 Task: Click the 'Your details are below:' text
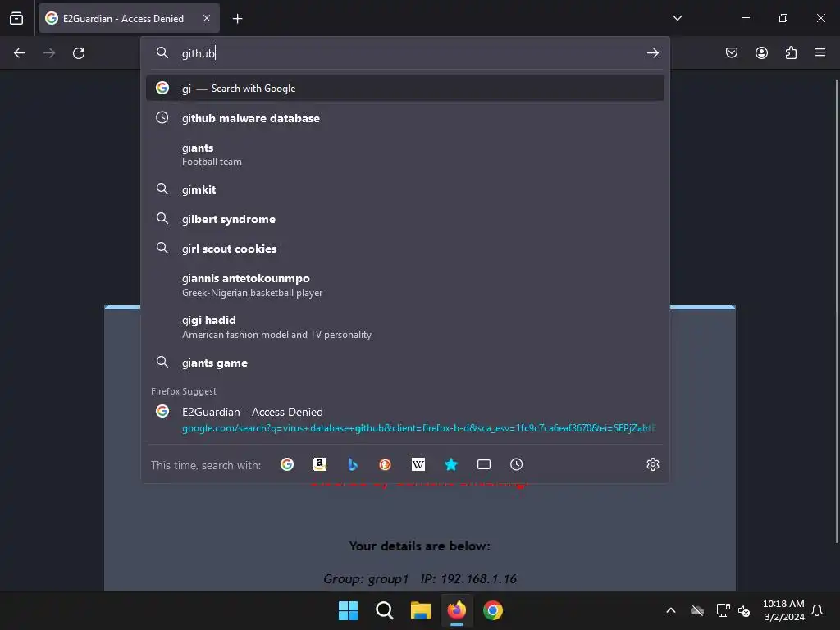click(x=419, y=546)
